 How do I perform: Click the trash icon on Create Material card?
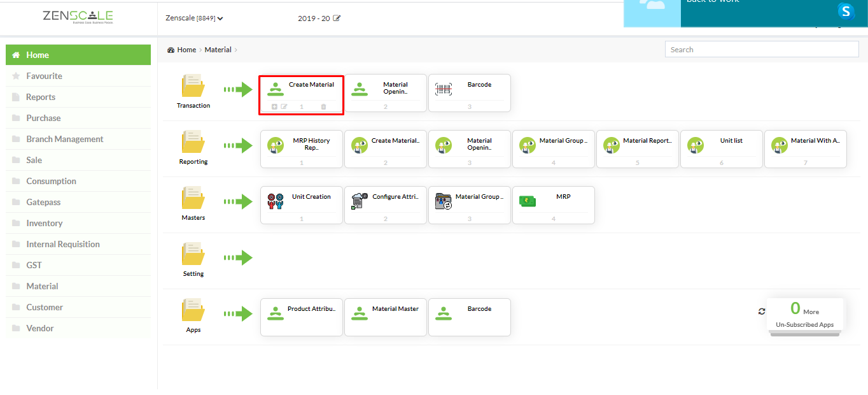323,106
